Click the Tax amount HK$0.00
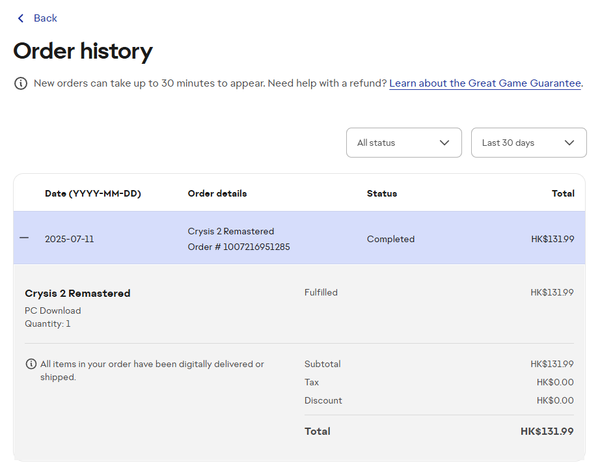The height and width of the screenshot is (470, 600). [x=555, y=382]
